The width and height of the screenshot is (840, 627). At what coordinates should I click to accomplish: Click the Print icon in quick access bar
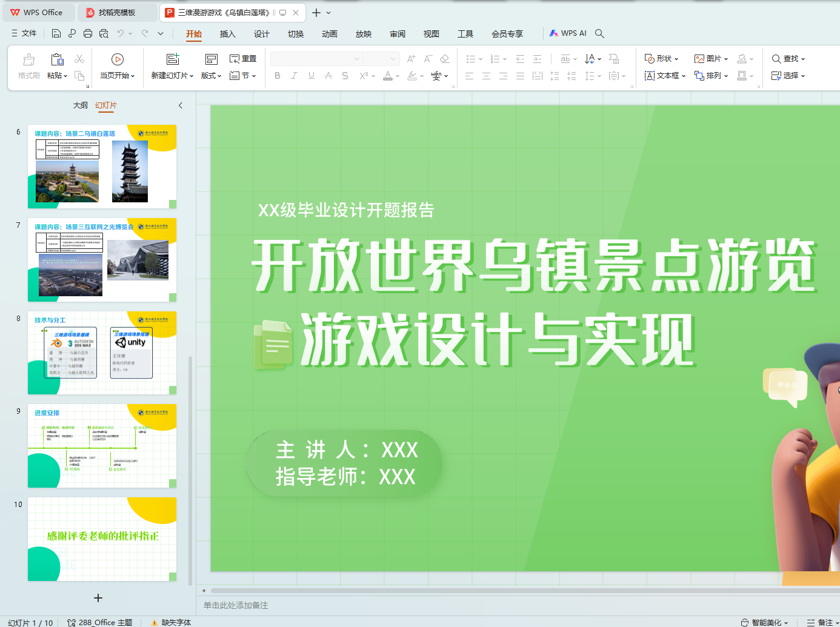(x=88, y=33)
